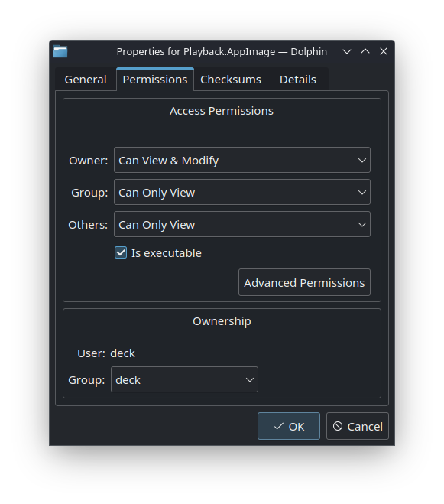This screenshot has height=504, width=444.
Task: Select the Permissions tab
Action: click(x=155, y=80)
